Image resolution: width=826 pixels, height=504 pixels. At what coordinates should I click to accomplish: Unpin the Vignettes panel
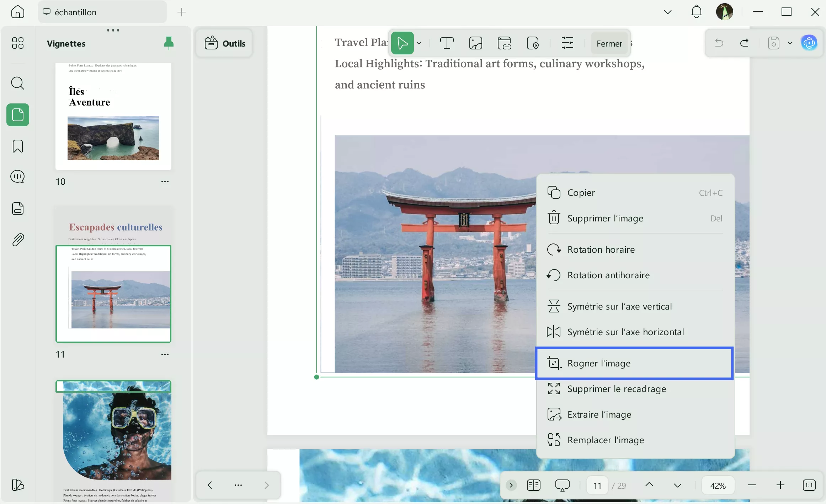(x=169, y=43)
